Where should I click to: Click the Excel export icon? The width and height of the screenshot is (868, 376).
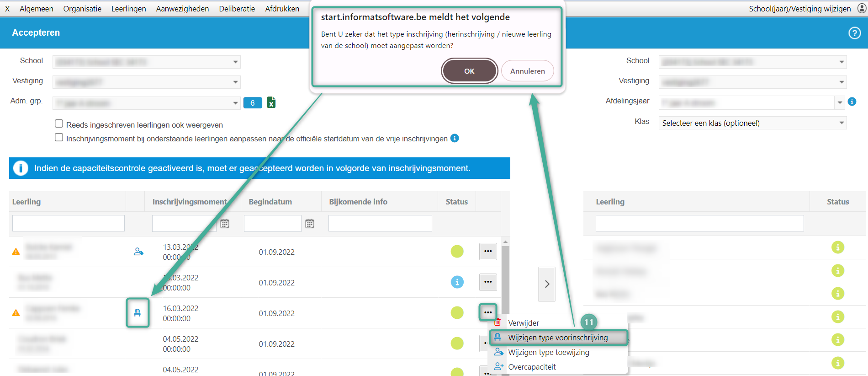point(271,102)
